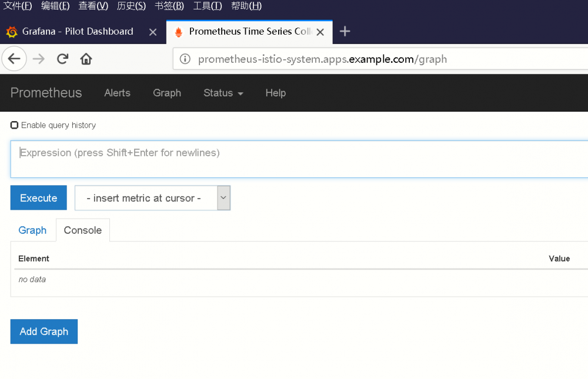Enable the query history checkbox
This screenshot has width=588, height=379.
14,125
